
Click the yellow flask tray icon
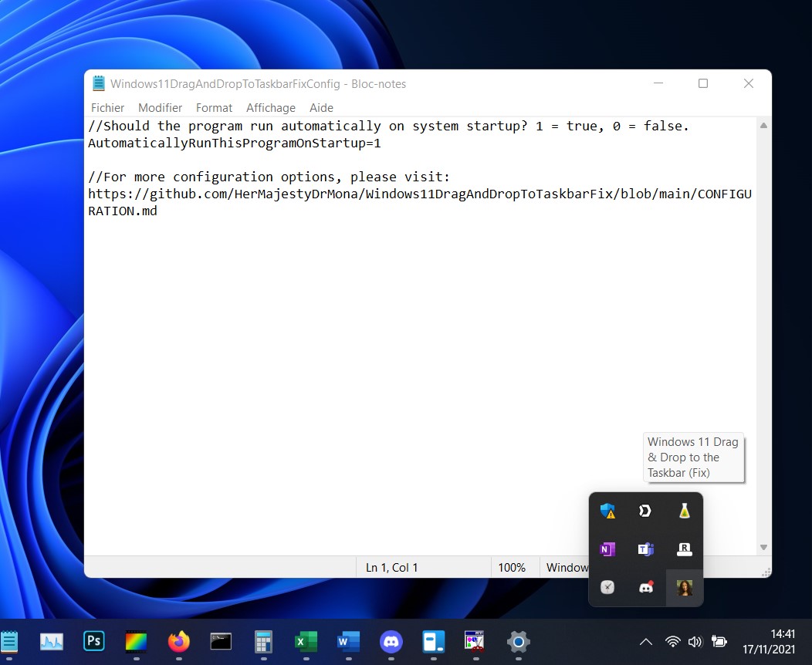point(684,511)
